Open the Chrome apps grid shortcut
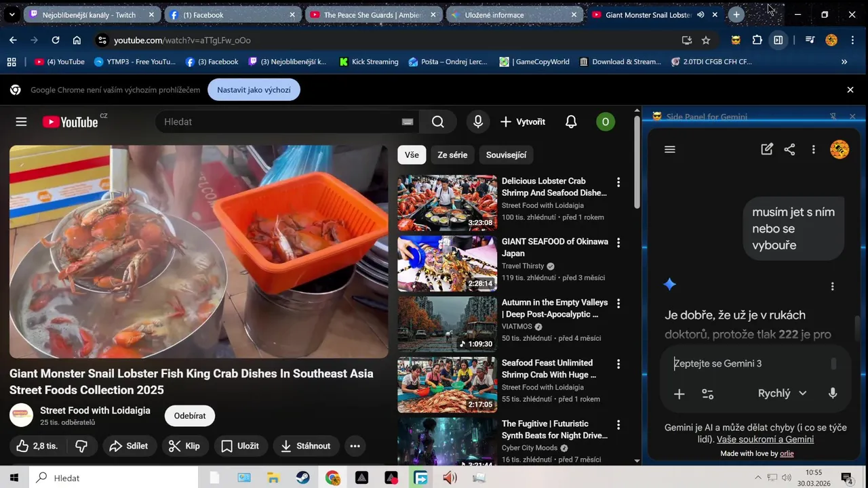The image size is (868, 488). [x=12, y=62]
